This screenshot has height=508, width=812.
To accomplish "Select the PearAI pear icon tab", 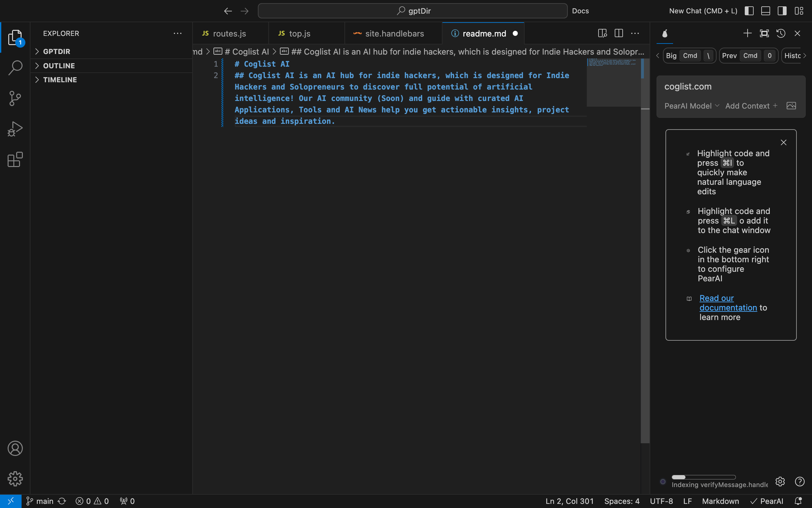I will pos(665,33).
